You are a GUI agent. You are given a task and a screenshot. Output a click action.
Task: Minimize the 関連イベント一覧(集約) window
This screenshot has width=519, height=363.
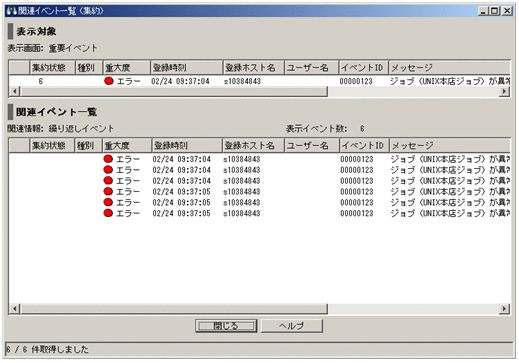click(483, 11)
